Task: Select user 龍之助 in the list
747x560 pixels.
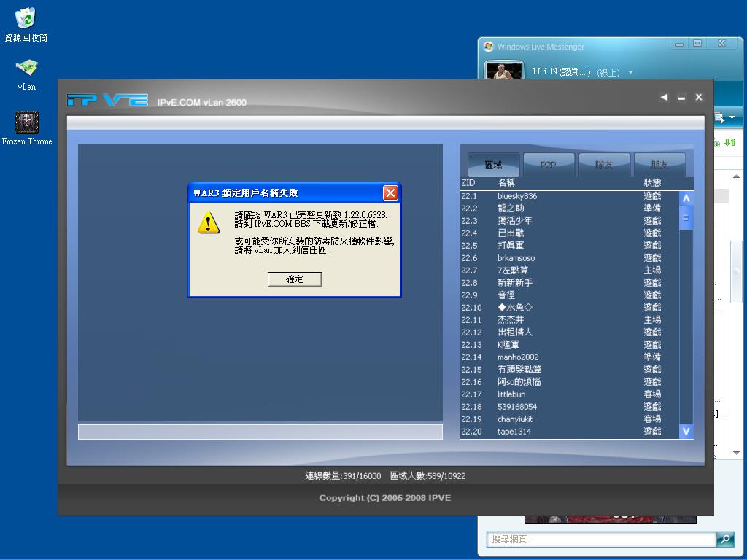Action: coord(569,209)
